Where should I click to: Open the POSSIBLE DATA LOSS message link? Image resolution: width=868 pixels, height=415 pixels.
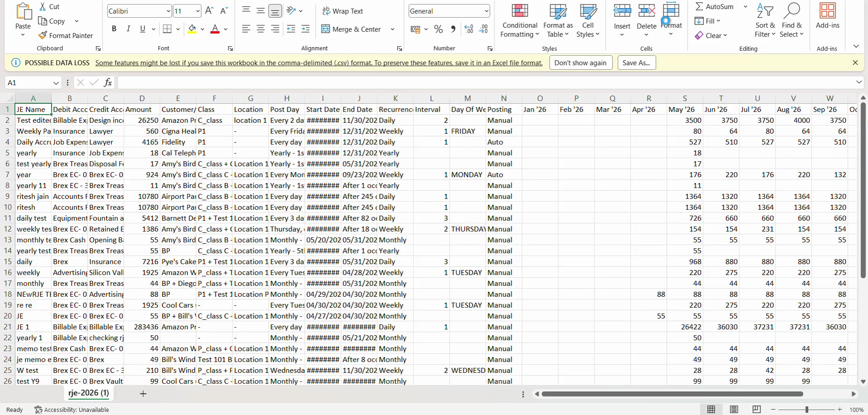(x=319, y=63)
